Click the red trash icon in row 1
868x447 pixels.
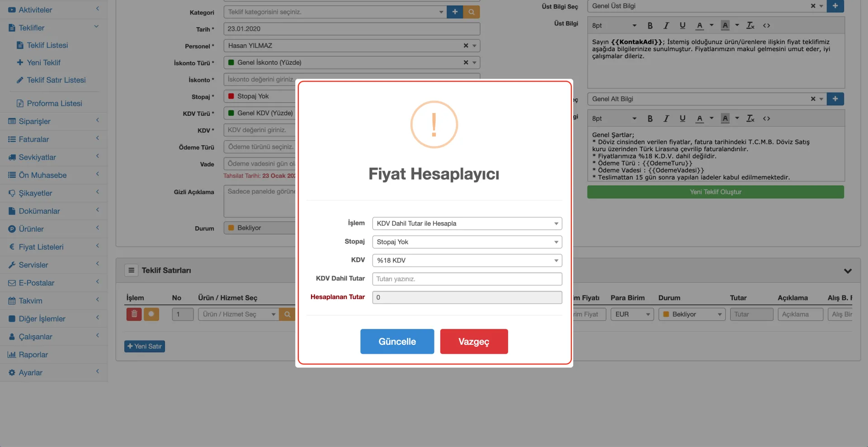(x=134, y=314)
